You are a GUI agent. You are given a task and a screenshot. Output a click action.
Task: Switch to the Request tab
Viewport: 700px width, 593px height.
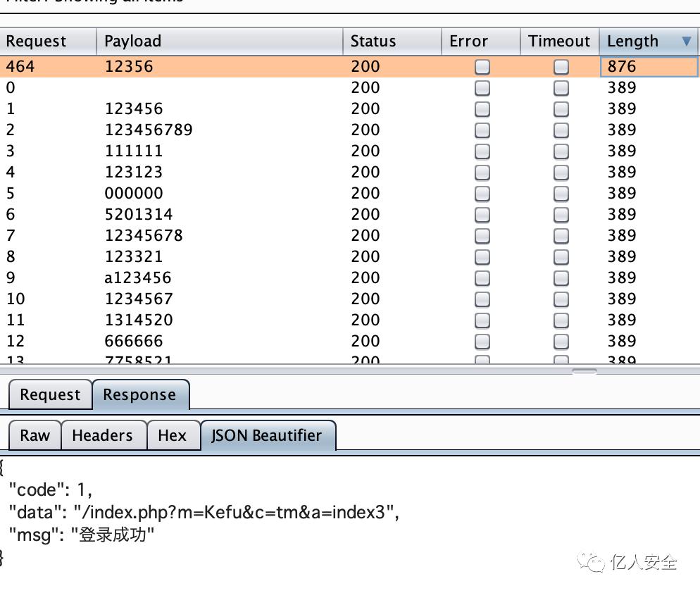[50, 395]
